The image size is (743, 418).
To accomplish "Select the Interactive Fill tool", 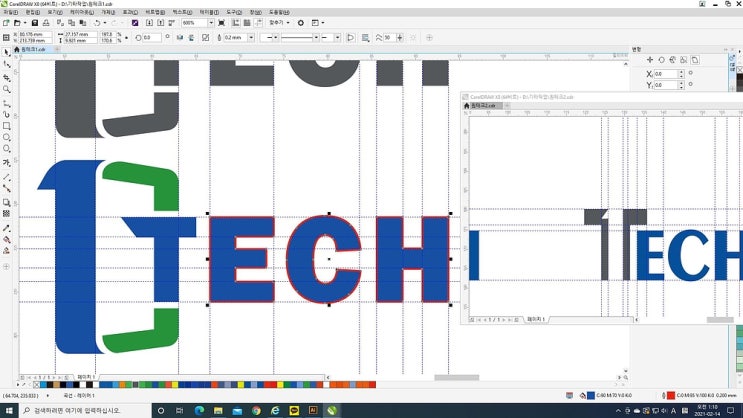I will (6, 239).
